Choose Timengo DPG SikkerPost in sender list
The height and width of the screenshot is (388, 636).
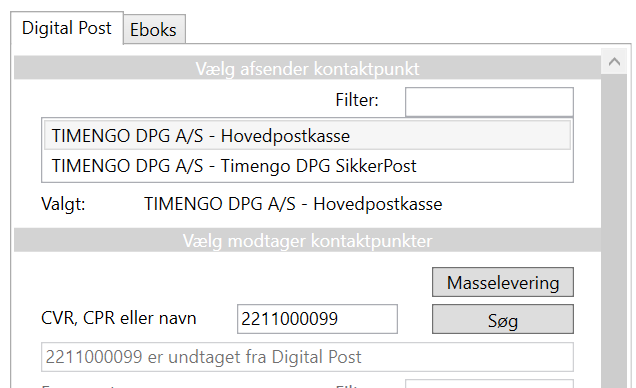(307, 166)
